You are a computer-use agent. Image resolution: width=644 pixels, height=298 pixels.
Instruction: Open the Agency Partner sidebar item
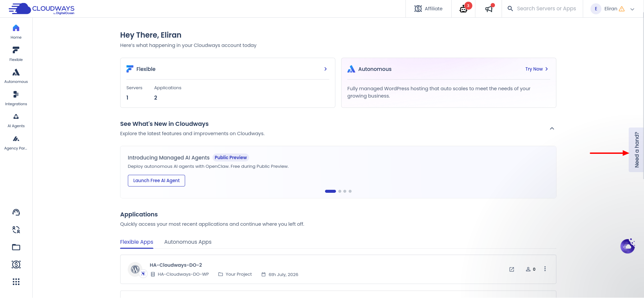pyautogui.click(x=16, y=143)
